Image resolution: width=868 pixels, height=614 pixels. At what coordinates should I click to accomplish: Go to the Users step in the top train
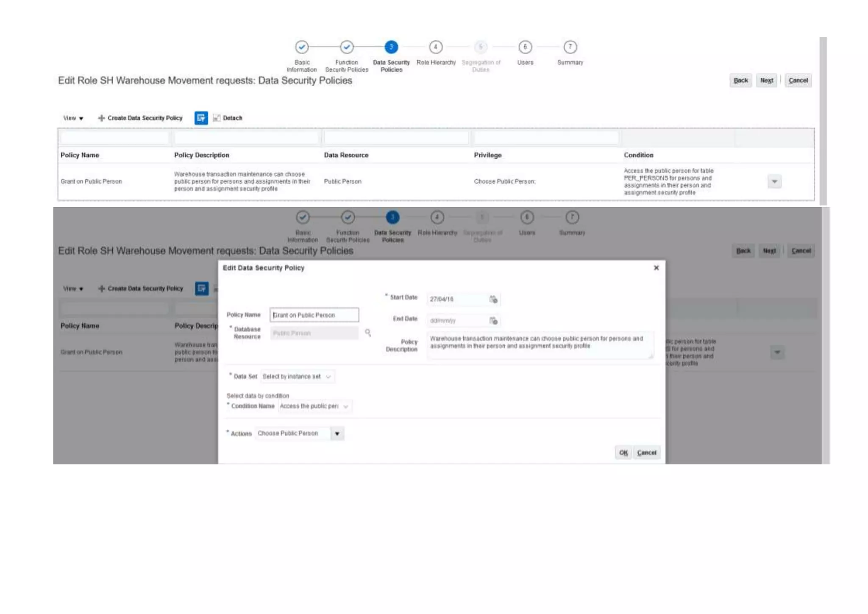525,47
